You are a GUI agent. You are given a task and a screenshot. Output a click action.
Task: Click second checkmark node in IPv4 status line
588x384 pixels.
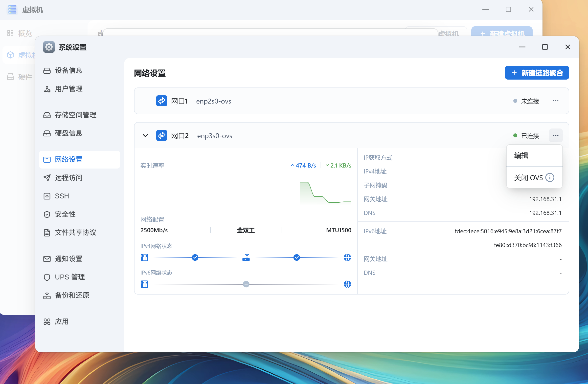pos(296,257)
